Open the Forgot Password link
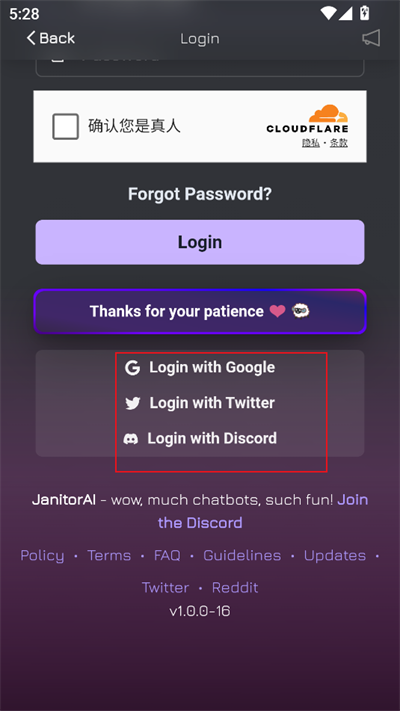The height and width of the screenshot is (711, 400). (200, 194)
